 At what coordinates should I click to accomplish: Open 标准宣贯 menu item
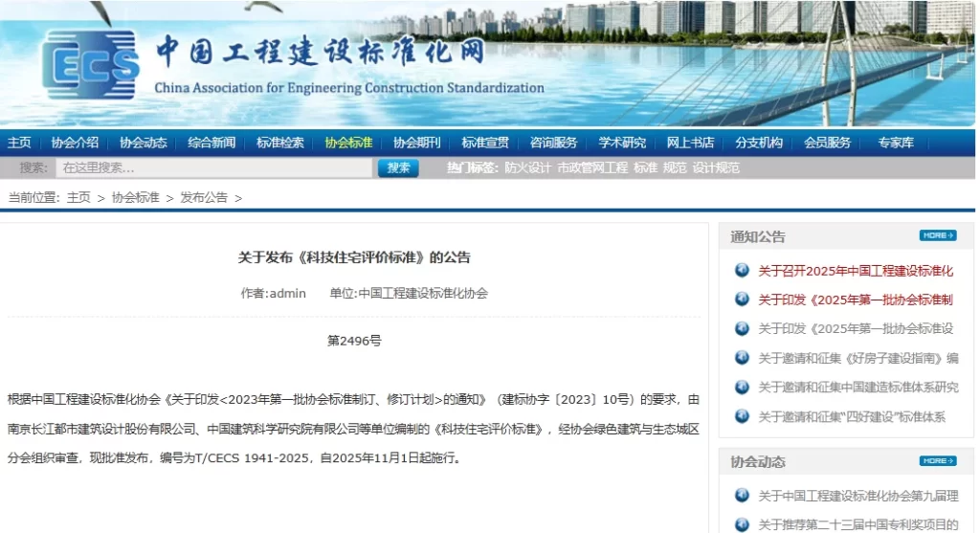tap(485, 143)
